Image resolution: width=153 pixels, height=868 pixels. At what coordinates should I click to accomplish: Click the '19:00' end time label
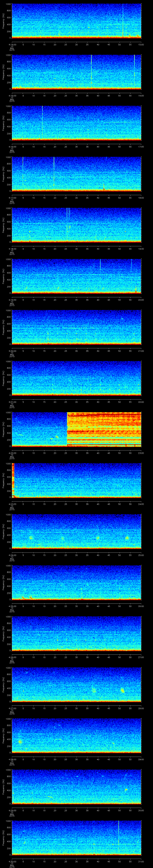(x=141, y=249)
